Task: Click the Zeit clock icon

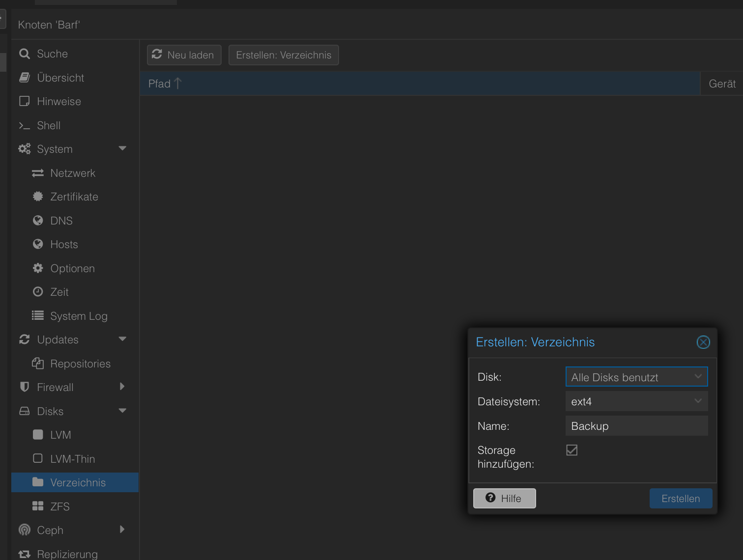Action: click(x=38, y=292)
